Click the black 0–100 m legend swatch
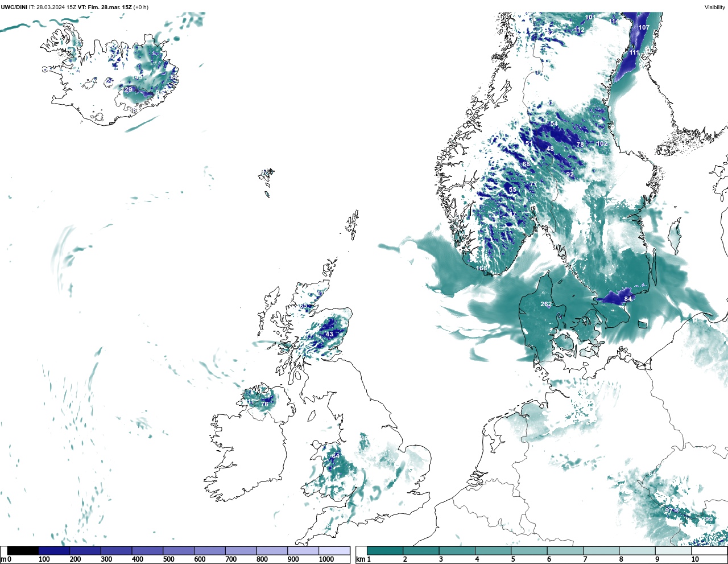Image resolution: width=728 pixels, height=564 pixels. [x=23, y=551]
